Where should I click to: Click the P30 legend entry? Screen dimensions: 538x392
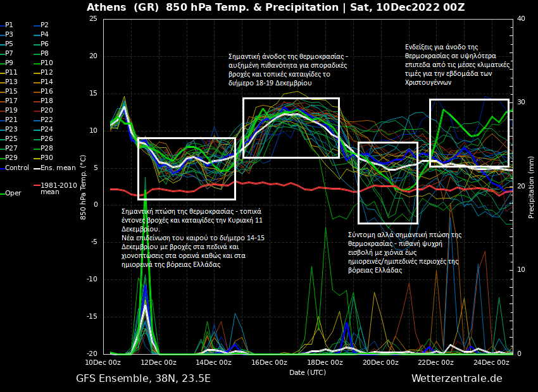pyautogui.click(x=47, y=158)
